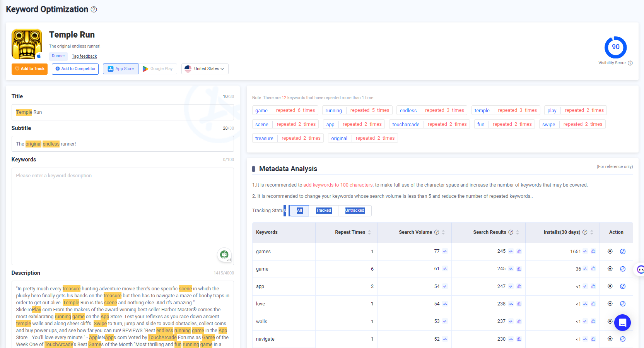The height and width of the screenshot is (348, 644).
Task: Click blue circular action icon for games row
Action: 623,252
